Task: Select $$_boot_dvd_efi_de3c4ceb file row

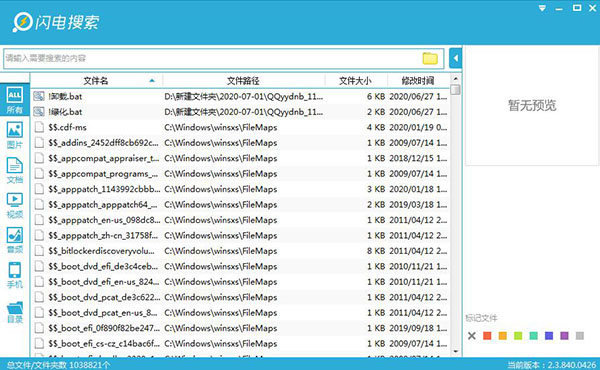Action: click(x=240, y=266)
